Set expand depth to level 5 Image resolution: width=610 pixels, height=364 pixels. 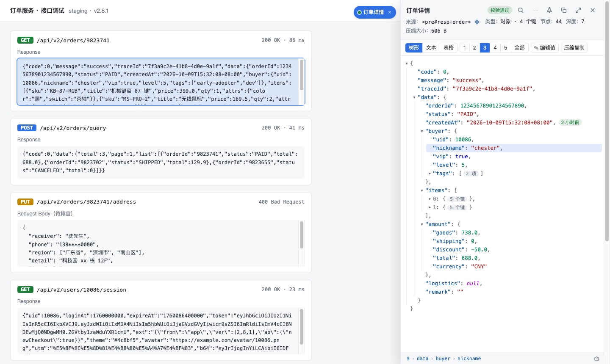coord(505,48)
